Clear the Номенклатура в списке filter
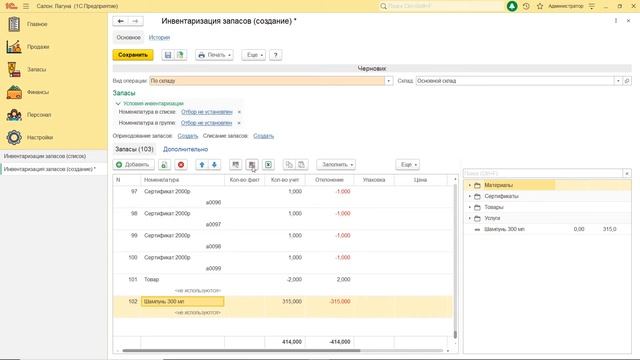The image size is (640, 360). pyautogui.click(x=239, y=112)
